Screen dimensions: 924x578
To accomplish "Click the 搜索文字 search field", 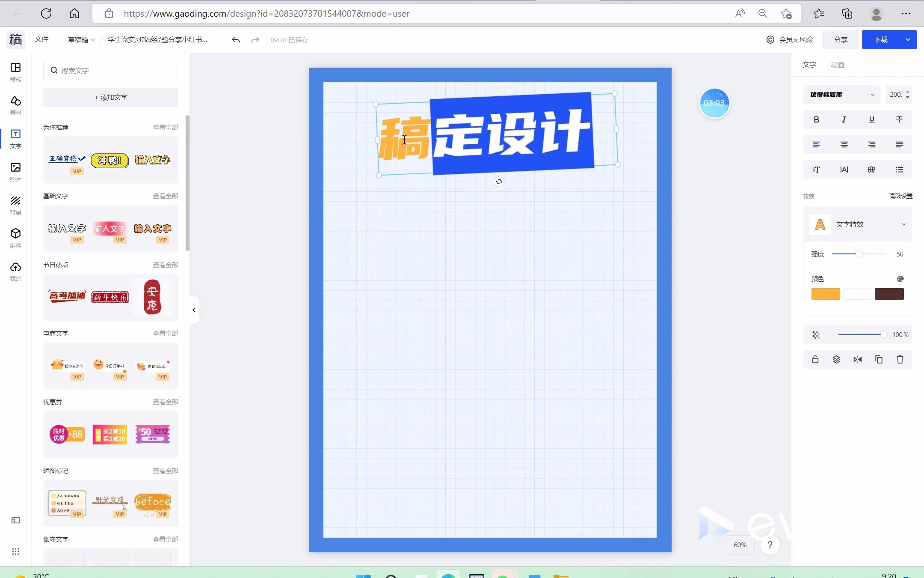I will pos(110,71).
